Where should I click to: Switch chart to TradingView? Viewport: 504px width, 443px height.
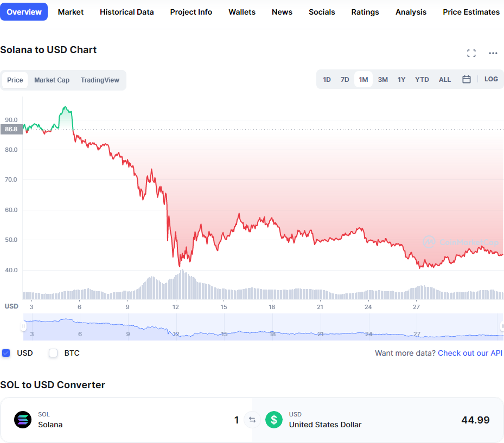tap(100, 80)
